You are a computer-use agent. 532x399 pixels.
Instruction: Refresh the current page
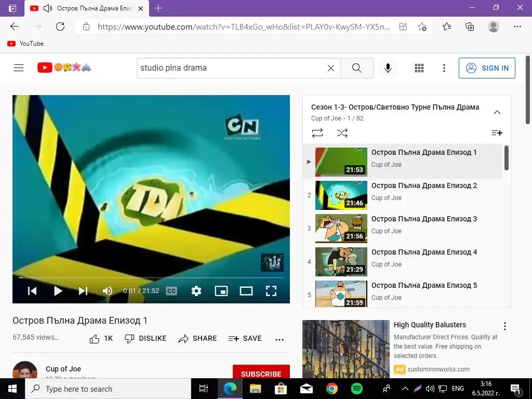60,26
